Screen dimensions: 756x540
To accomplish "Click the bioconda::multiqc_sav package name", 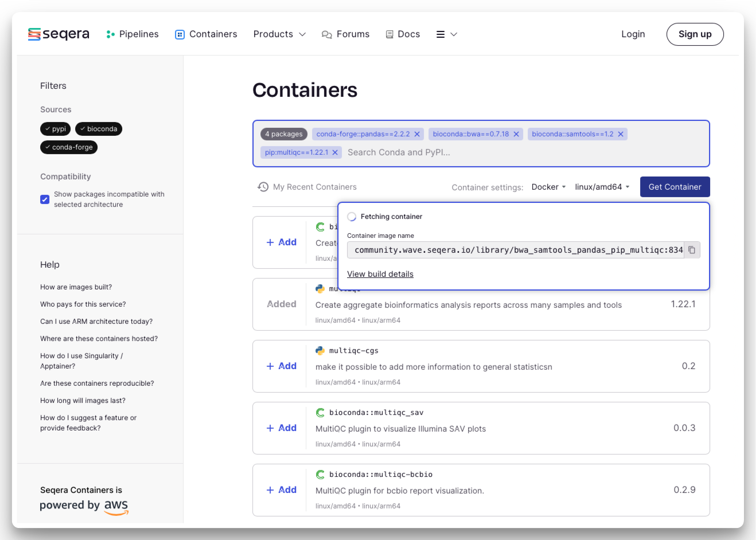I will [376, 413].
